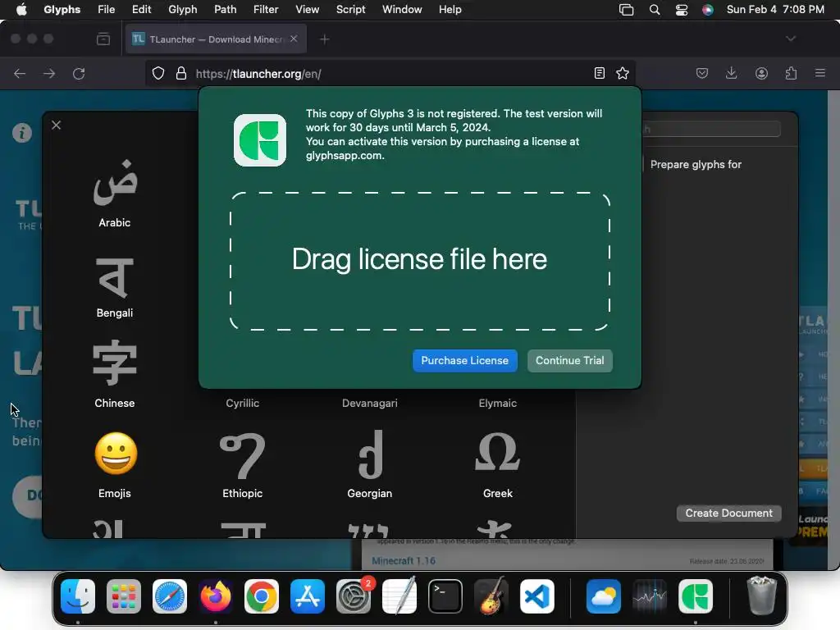This screenshot has height=630, width=840.
Task: Click the Minecraft 1.16 link on page
Action: tap(404, 561)
